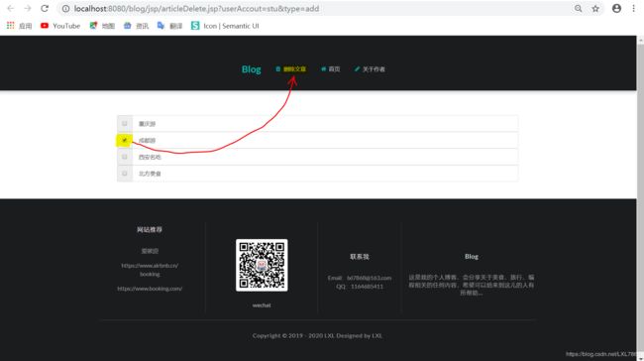Image resolution: width=644 pixels, height=361 pixels.
Task: Go back with the browser back arrow
Action: point(11,8)
